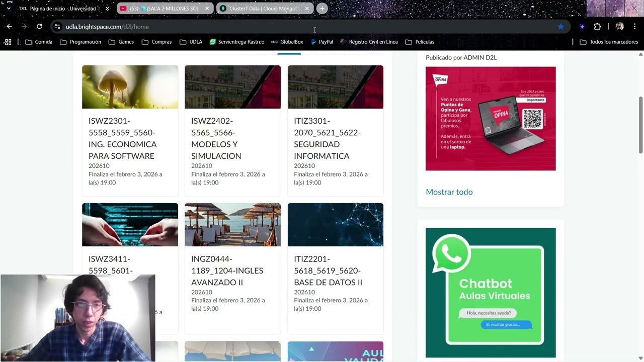This screenshot has width=644, height=362.
Task: Expand Todos los marcadores folder
Action: tap(609, 42)
